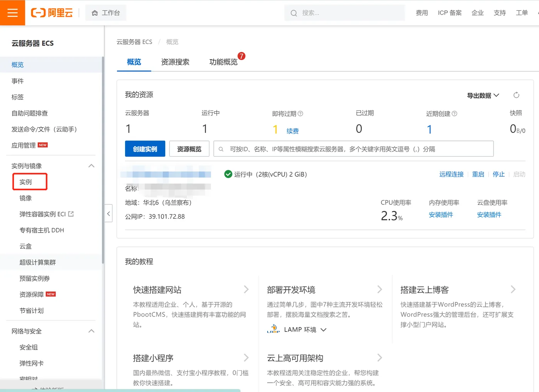Click help icon next to 近期创建

click(454, 114)
